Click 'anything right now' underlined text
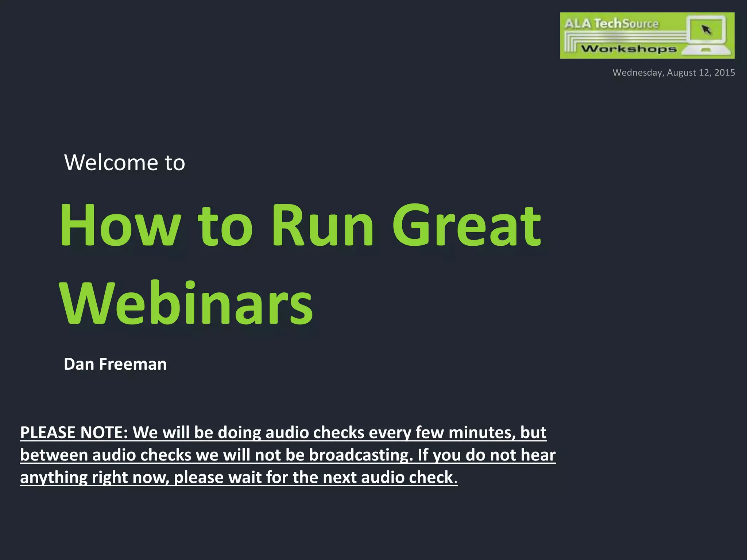This screenshot has height=560, width=747. pyautogui.click(x=94, y=477)
